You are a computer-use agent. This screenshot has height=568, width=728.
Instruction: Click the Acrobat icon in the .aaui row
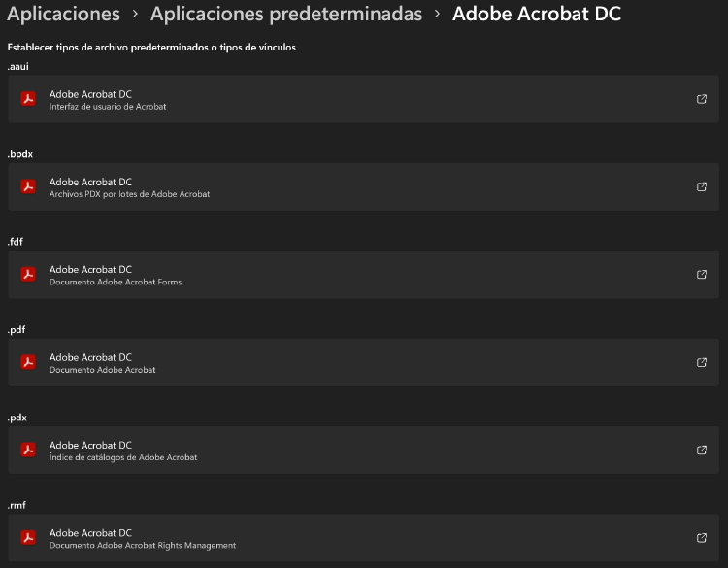click(x=29, y=99)
